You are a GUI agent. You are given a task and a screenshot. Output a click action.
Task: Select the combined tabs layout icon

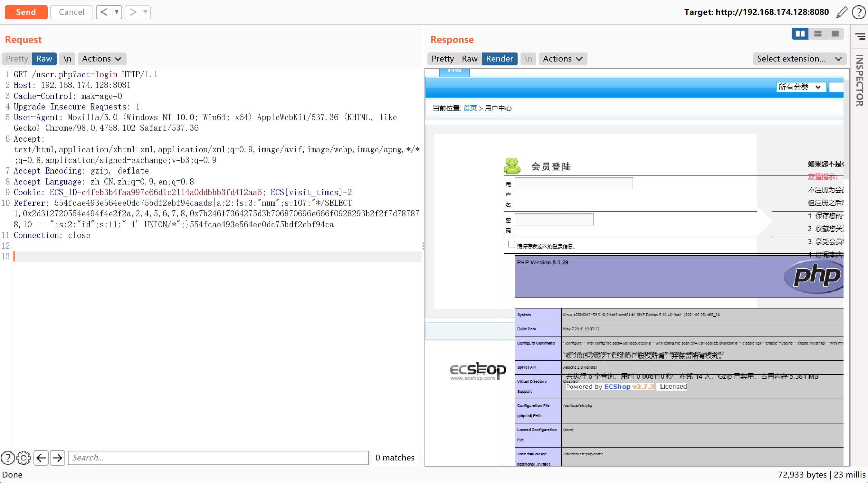835,34
